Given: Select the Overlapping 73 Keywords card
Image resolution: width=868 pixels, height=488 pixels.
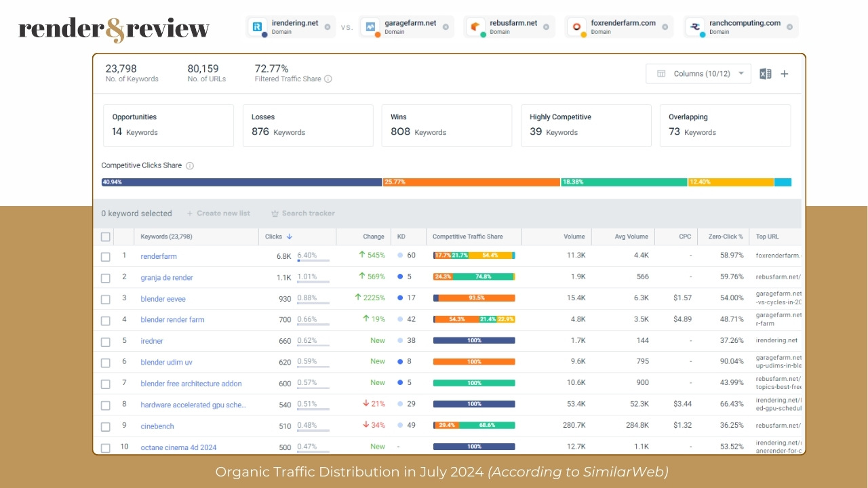Looking at the screenshot, I should 725,125.
